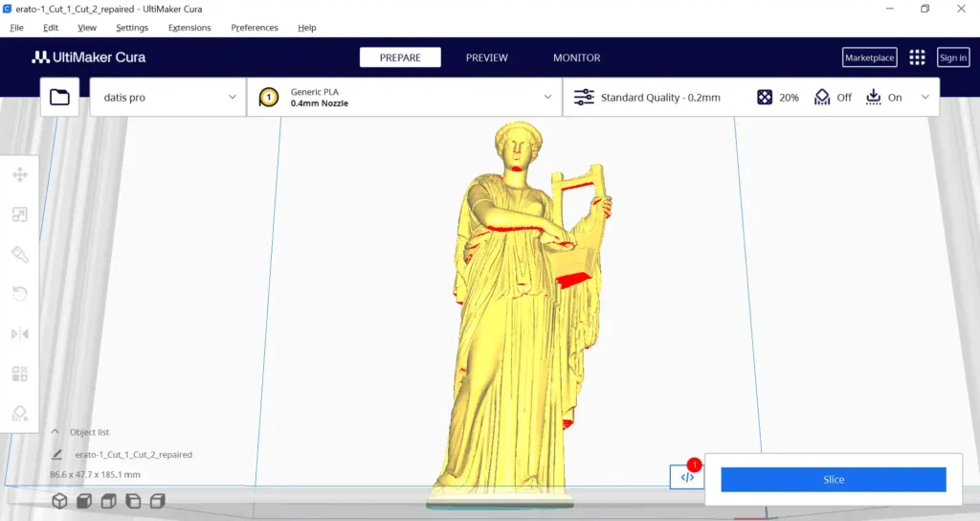
Task: Open the apps grid icon in header
Action: tap(917, 57)
